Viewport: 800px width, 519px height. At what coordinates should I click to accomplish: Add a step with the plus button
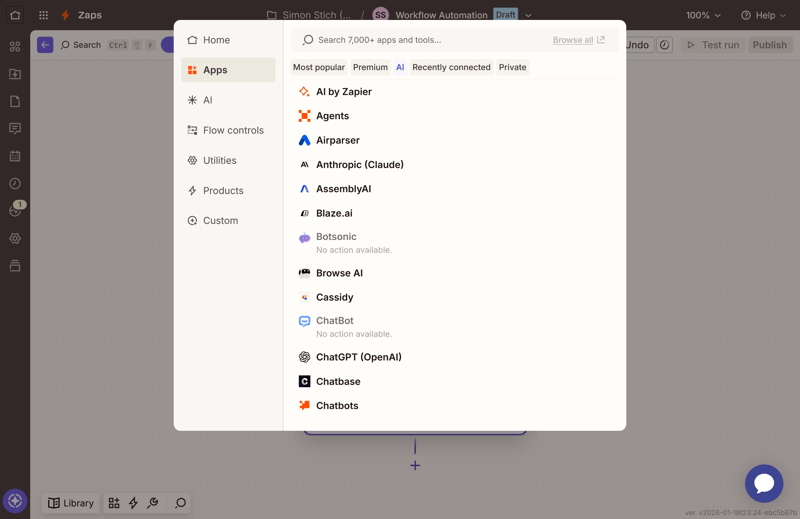click(x=415, y=465)
